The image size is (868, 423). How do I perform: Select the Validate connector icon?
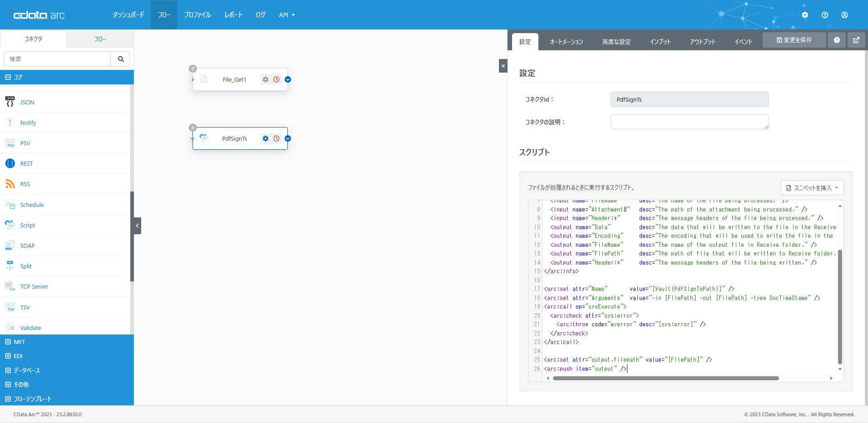tap(10, 328)
